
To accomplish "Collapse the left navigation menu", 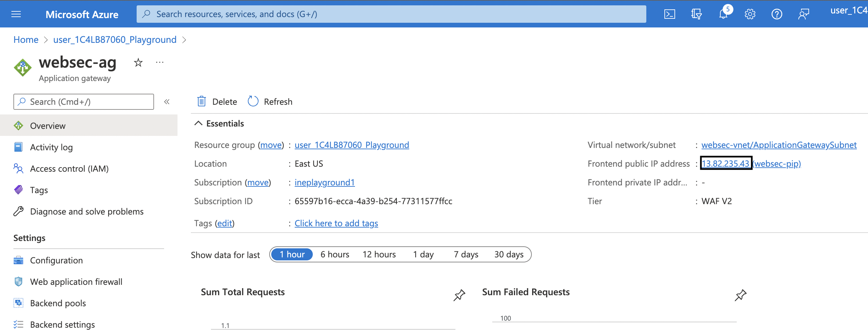I will (x=166, y=102).
